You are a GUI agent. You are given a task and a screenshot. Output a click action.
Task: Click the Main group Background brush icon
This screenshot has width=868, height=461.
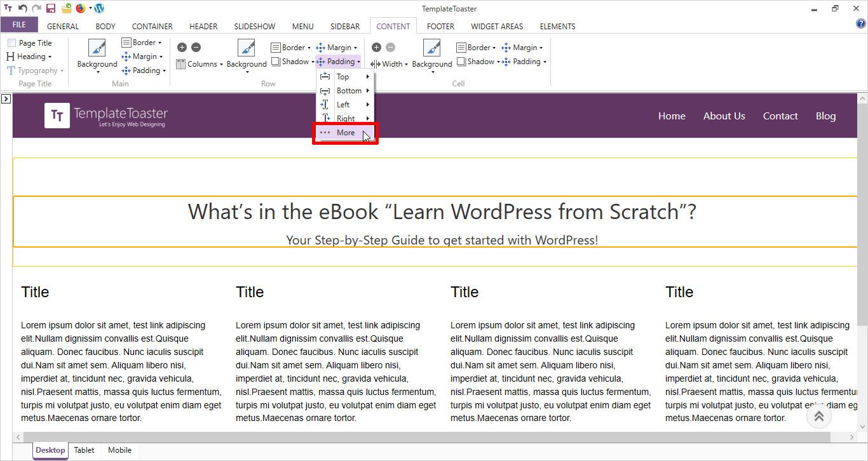tap(97, 48)
